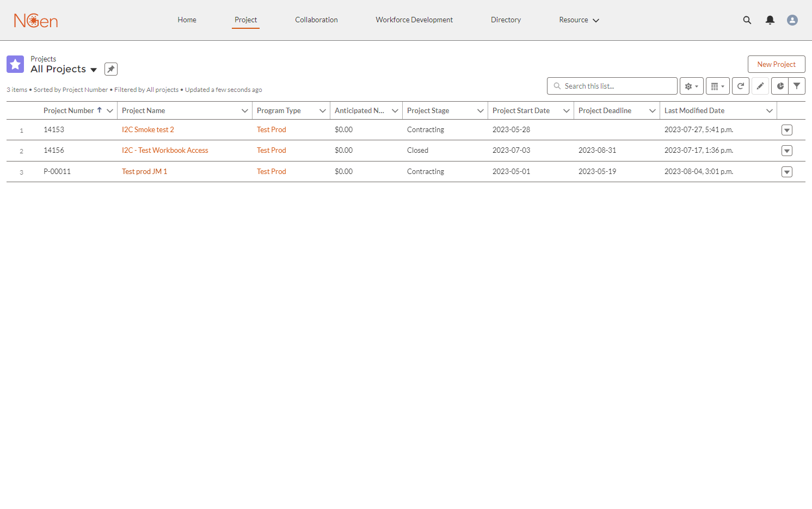Open list view controls gear
The height and width of the screenshot is (509, 812).
pyautogui.click(x=692, y=86)
